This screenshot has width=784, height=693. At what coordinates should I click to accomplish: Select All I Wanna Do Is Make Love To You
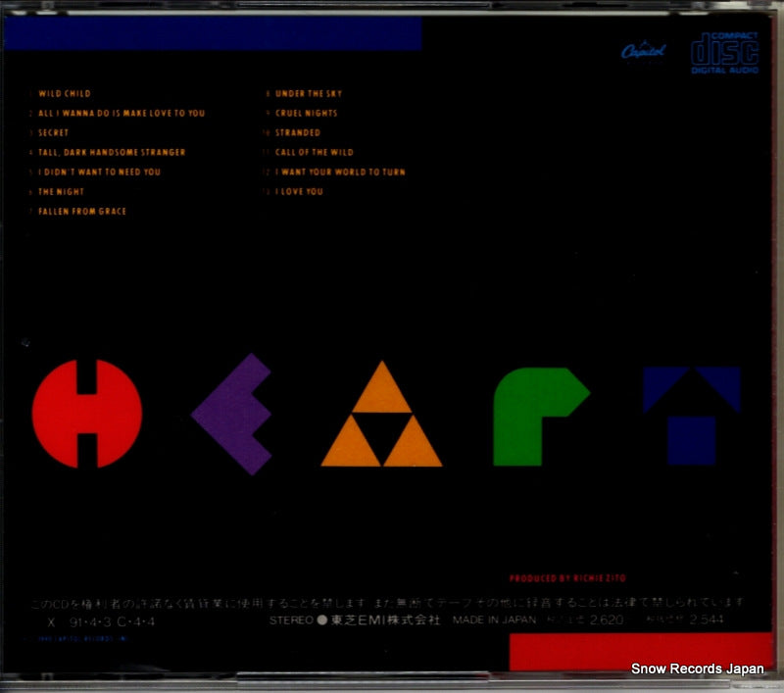[x=121, y=114]
